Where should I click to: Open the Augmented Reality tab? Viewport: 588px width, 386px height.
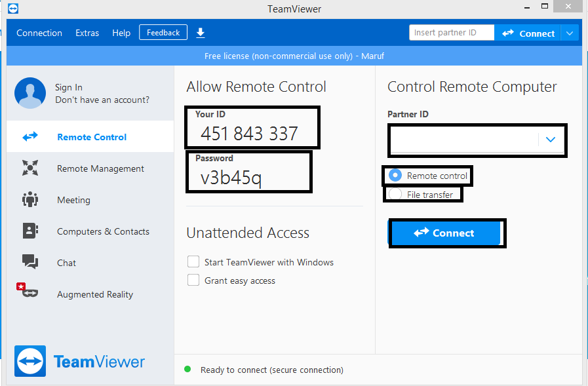pos(90,294)
